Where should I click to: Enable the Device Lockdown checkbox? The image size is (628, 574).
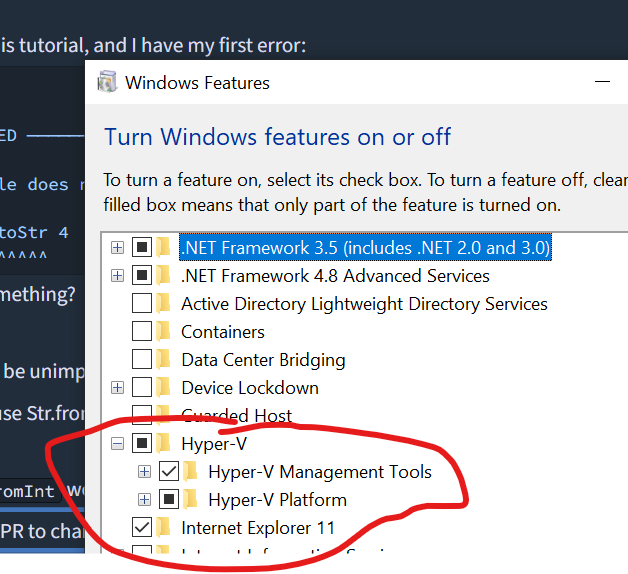click(x=142, y=387)
